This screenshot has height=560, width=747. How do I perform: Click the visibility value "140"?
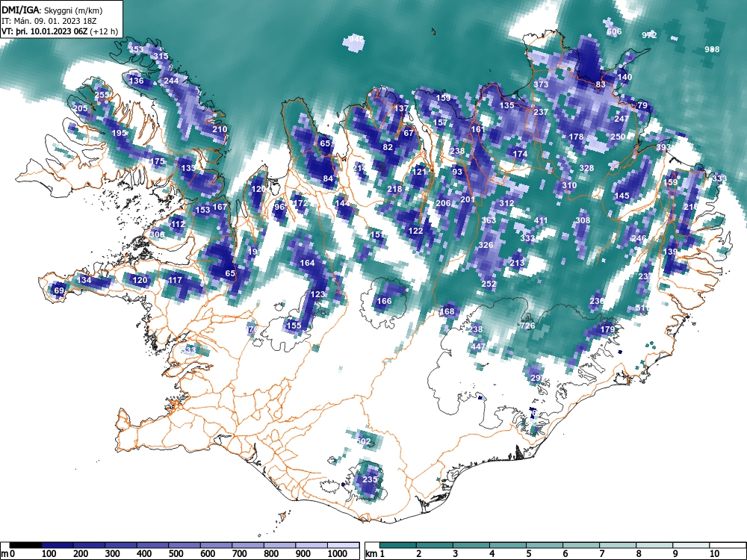624,77
